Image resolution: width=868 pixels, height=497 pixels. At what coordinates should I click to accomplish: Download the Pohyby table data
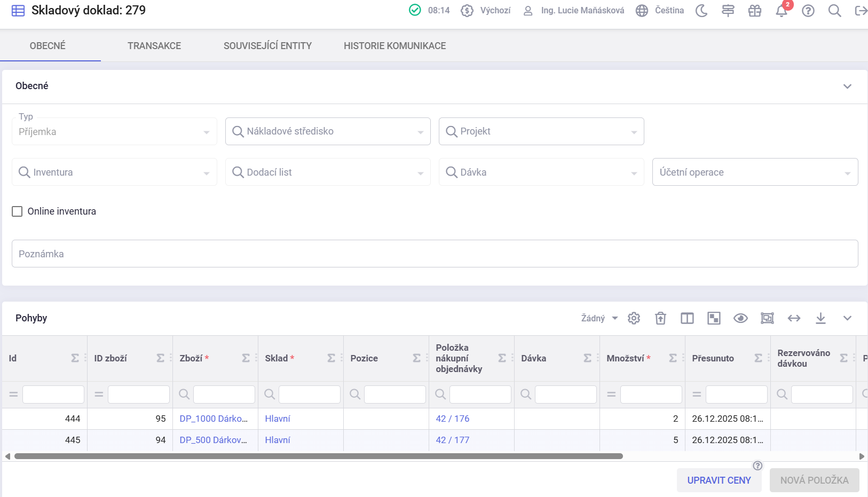pyautogui.click(x=820, y=318)
